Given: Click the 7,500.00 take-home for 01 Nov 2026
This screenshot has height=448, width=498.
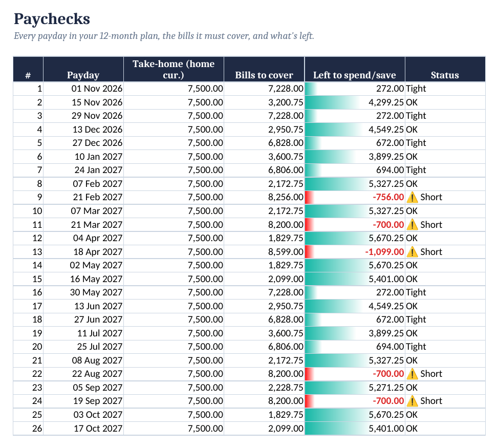Looking at the screenshot, I should pyautogui.click(x=205, y=89).
